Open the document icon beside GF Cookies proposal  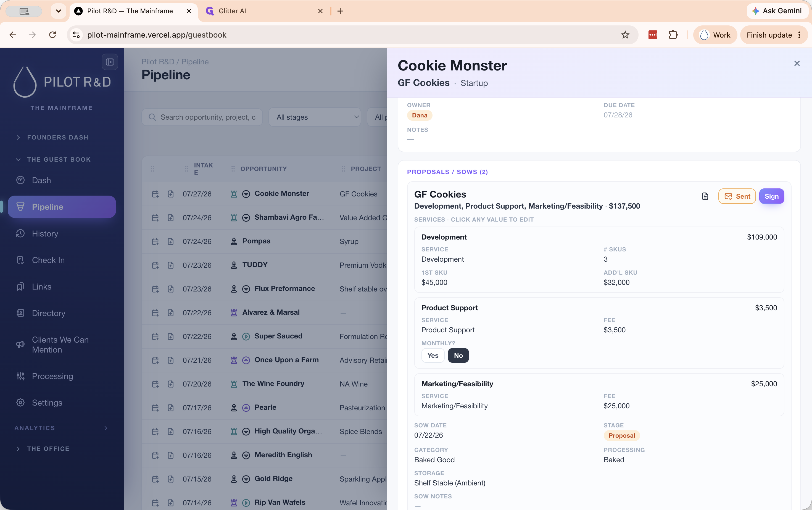pos(705,196)
